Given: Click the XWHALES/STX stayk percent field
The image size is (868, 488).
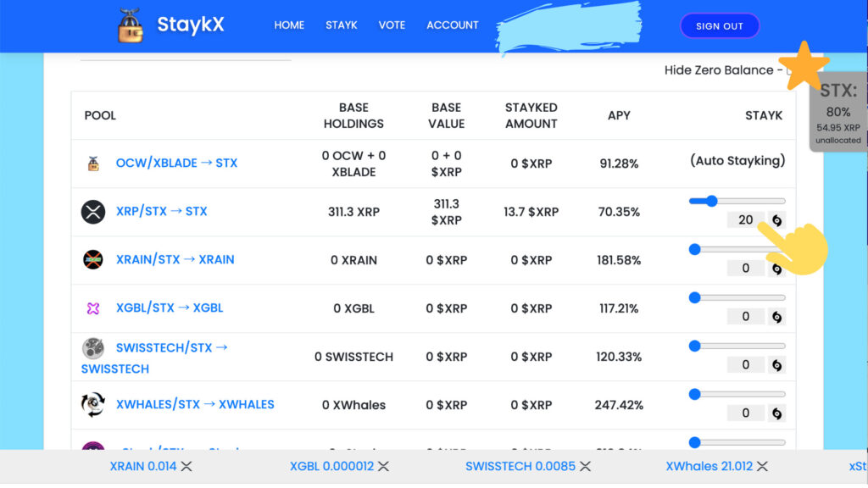Looking at the screenshot, I should pyautogui.click(x=746, y=413).
